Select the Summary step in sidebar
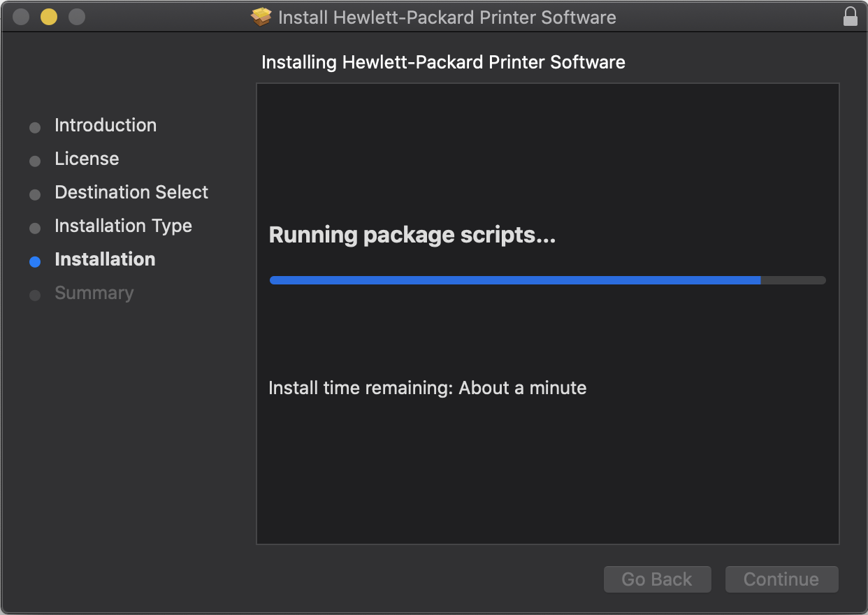Screen dimensions: 868x615 pos(94,294)
